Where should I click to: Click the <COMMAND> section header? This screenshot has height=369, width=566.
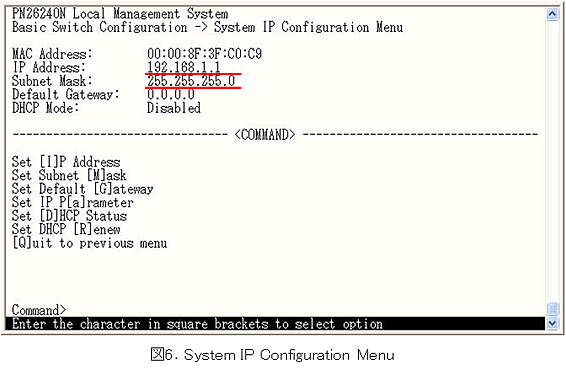tap(265, 135)
